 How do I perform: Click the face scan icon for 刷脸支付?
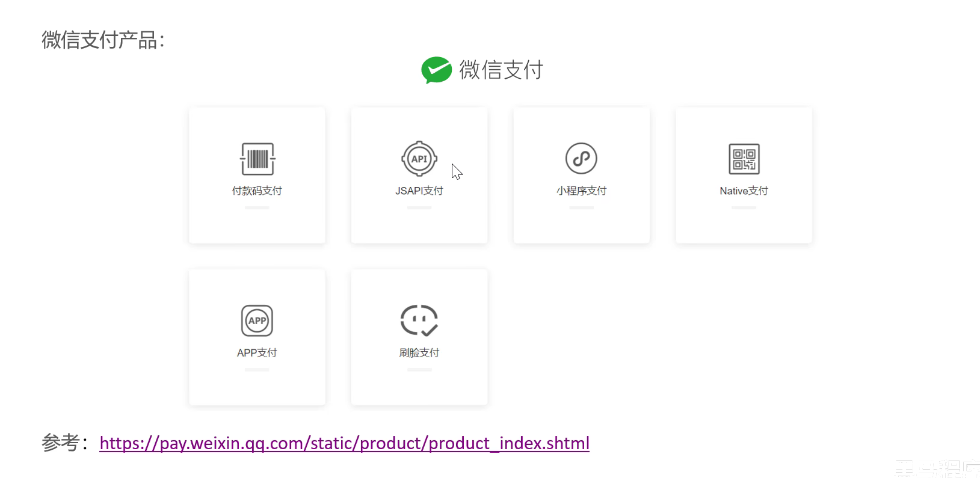tap(419, 320)
